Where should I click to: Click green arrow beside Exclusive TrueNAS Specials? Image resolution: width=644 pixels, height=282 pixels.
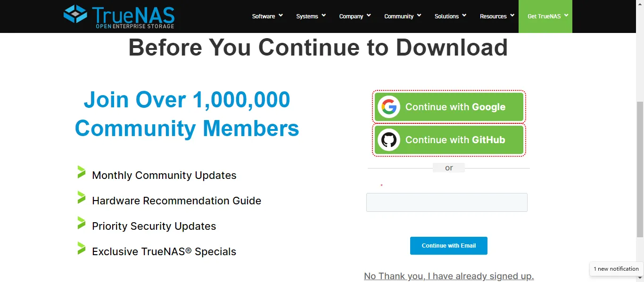point(82,249)
